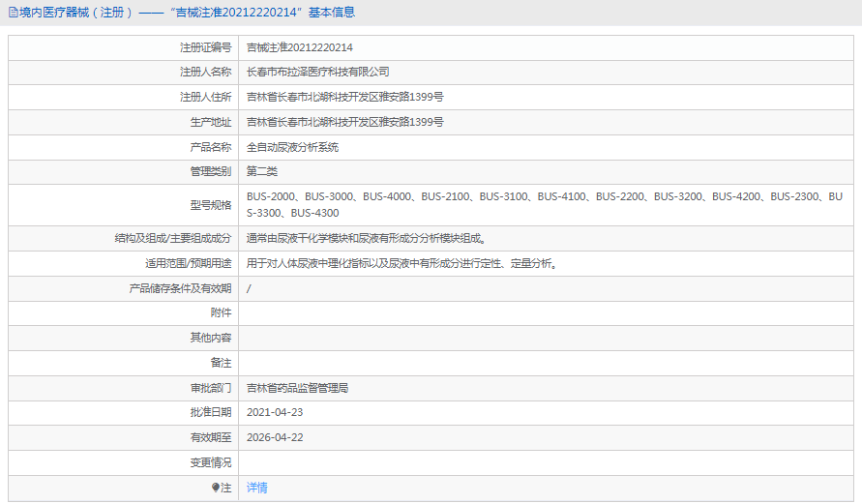
Task: Click the 型号规格 label
Action: pyautogui.click(x=211, y=205)
